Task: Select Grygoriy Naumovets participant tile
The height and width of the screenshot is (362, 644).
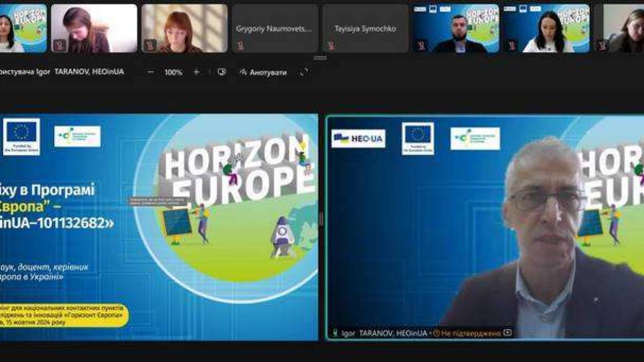Action: click(274, 28)
